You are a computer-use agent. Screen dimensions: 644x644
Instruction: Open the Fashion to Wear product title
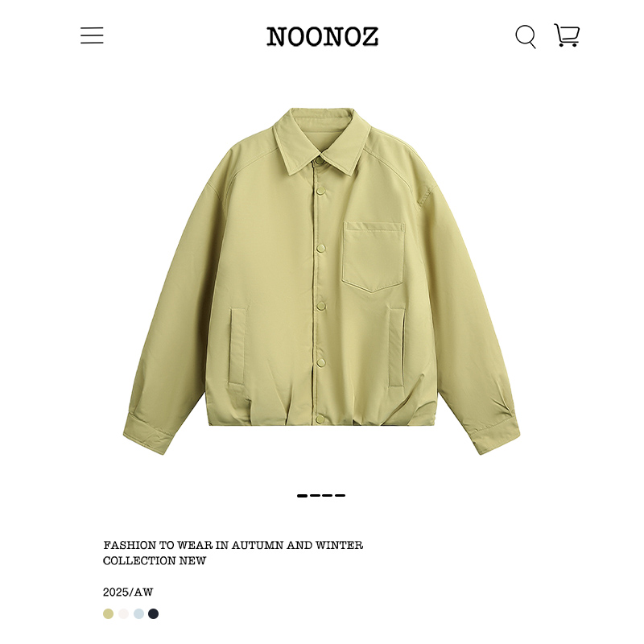point(233,553)
